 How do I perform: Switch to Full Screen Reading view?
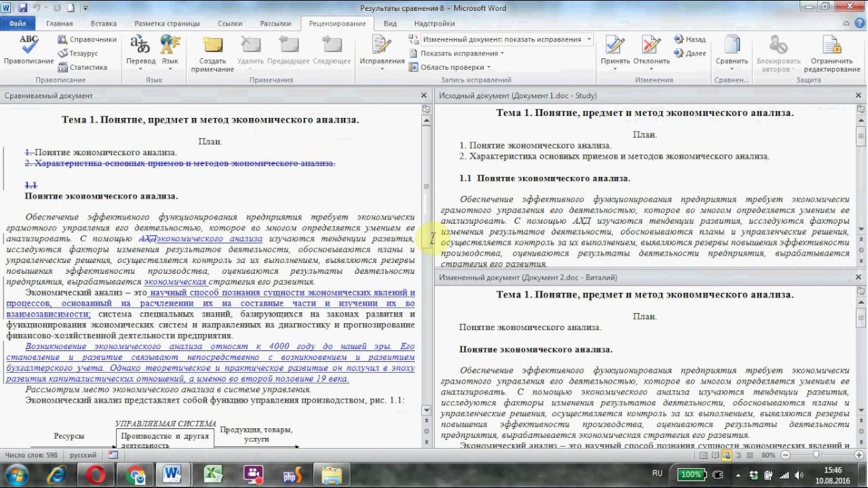click(715, 455)
